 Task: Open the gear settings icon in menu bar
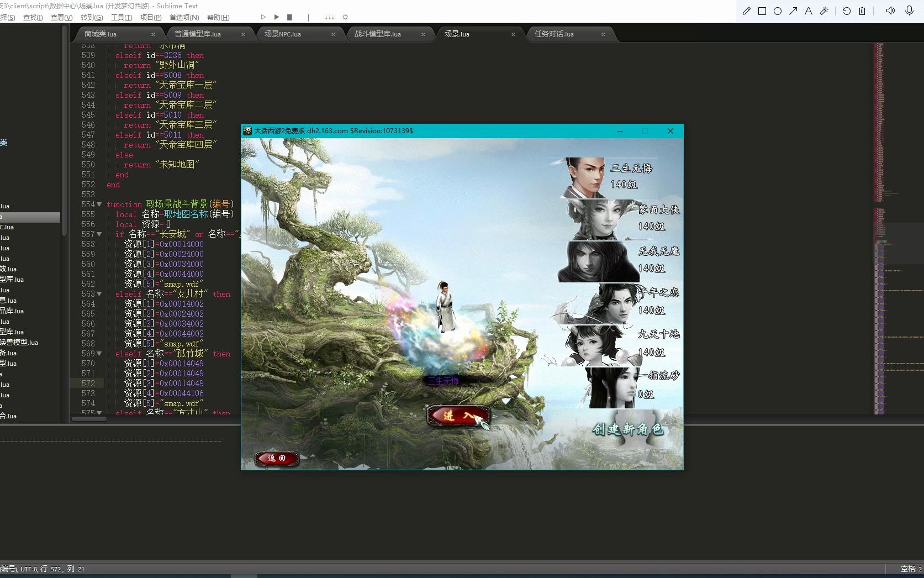pos(346,17)
